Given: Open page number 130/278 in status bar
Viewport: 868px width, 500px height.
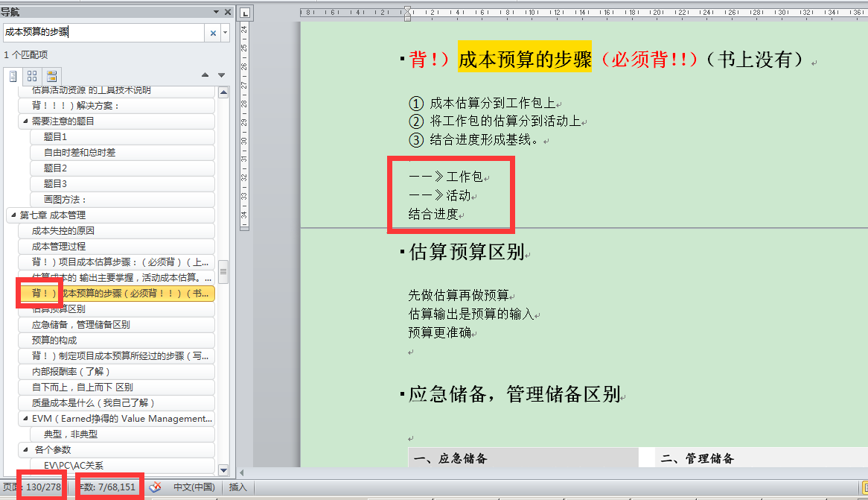Looking at the screenshot, I should [x=33, y=487].
